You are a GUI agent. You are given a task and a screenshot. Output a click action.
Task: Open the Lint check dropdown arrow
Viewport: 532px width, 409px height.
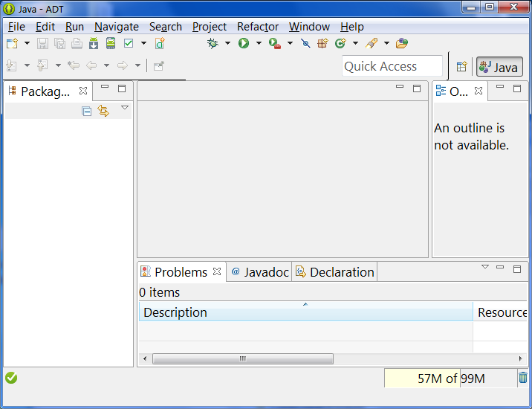point(143,43)
